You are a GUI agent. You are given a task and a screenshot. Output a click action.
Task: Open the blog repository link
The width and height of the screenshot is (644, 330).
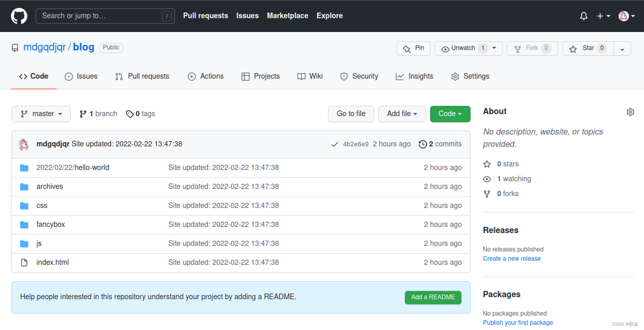click(84, 47)
